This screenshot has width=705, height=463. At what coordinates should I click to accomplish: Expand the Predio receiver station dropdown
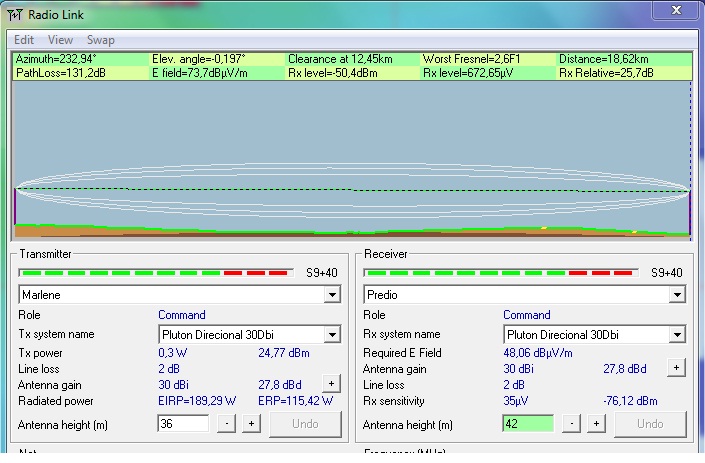pos(677,295)
